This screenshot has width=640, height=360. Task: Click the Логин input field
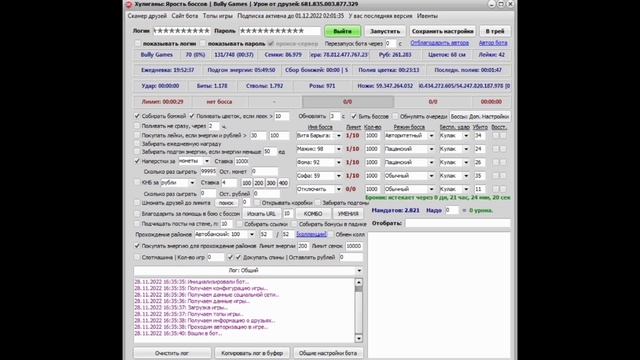[182, 31]
